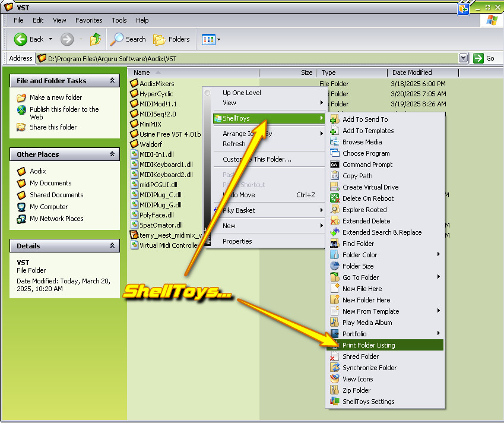Click the Forward arrow toolbar button
The width and height of the screenshot is (504, 423).
[x=67, y=39]
